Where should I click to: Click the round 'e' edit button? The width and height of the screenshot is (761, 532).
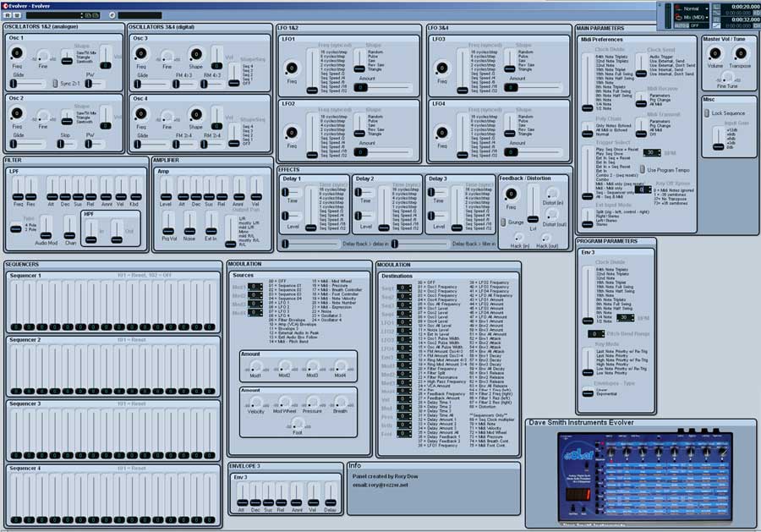click(x=112, y=15)
